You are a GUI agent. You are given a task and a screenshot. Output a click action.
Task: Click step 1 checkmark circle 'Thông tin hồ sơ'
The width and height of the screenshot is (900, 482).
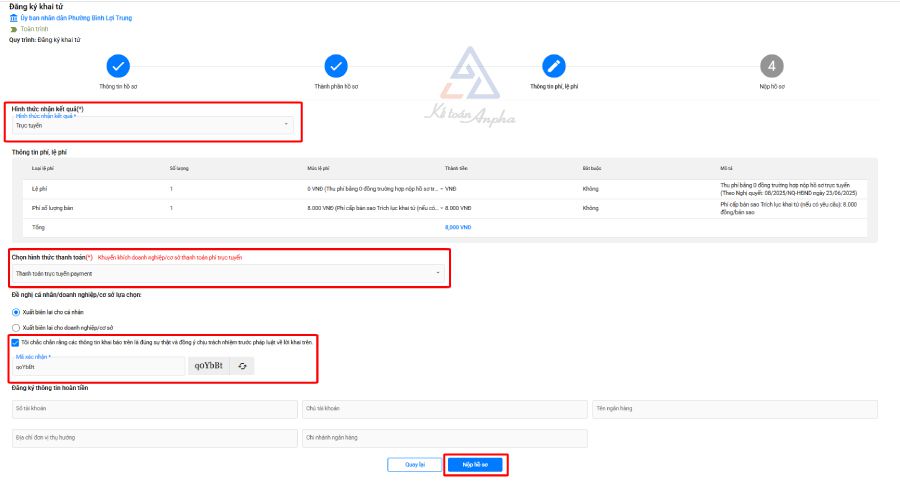pyautogui.click(x=118, y=66)
